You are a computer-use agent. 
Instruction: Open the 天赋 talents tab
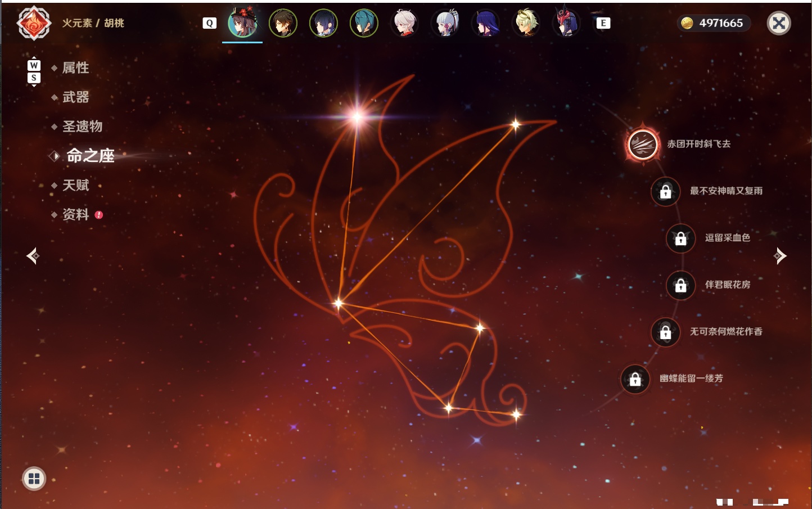point(75,185)
